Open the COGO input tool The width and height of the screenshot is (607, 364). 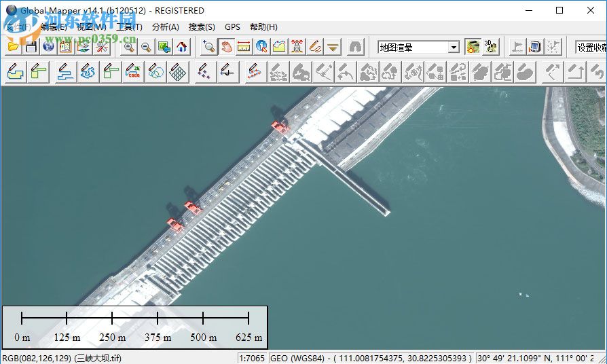(x=133, y=71)
